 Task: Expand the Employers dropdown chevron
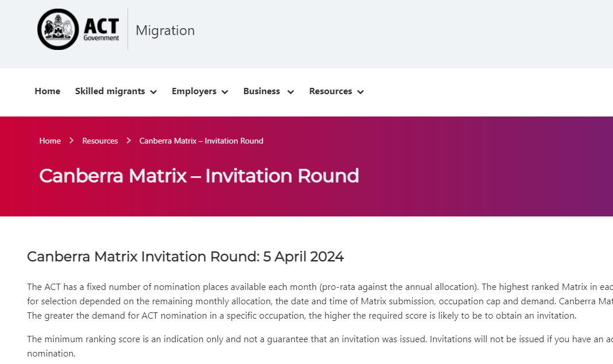click(x=225, y=92)
